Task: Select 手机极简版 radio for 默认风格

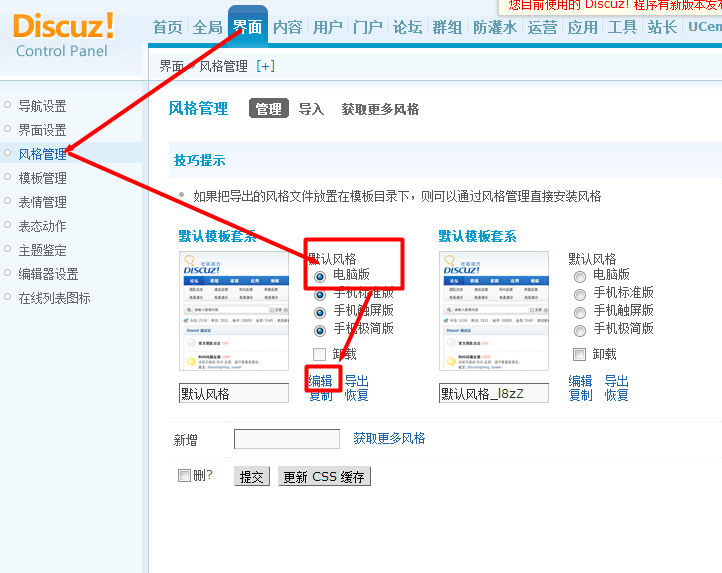Action: coord(320,331)
